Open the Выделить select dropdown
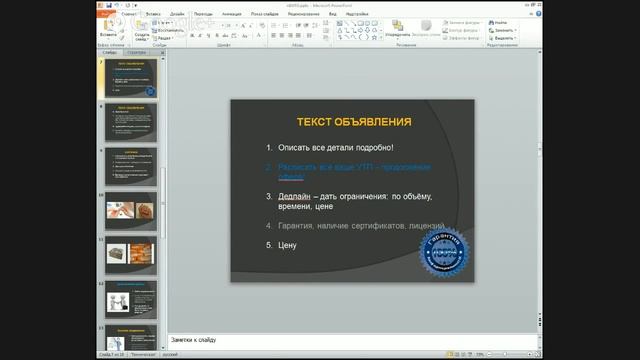640x360 pixels. coord(503,38)
